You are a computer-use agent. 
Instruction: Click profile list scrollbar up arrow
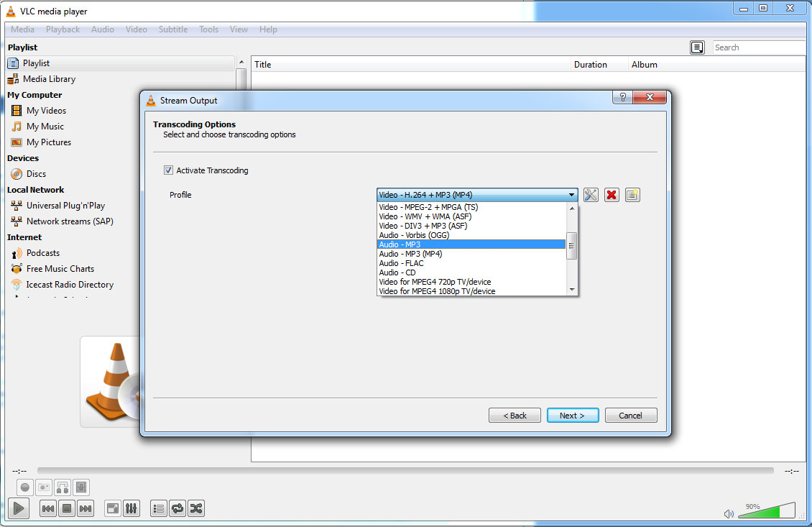tap(572, 208)
